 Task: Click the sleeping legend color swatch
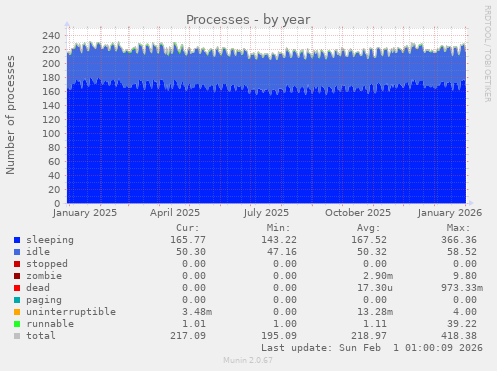[x=17, y=240]
